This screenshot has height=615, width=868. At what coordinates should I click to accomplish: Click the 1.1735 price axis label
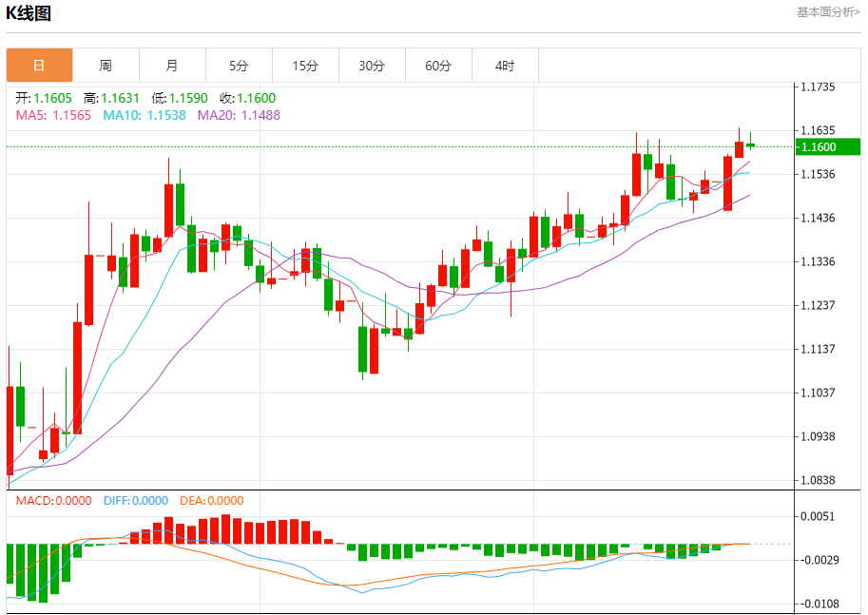click(818, 86)
